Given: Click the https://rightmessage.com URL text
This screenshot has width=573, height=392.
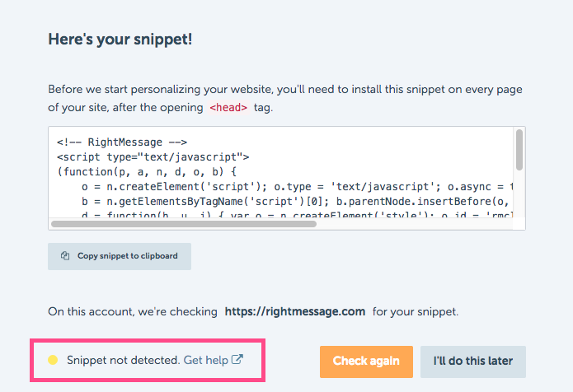Looking at the screenshot, I should point(295,311).
